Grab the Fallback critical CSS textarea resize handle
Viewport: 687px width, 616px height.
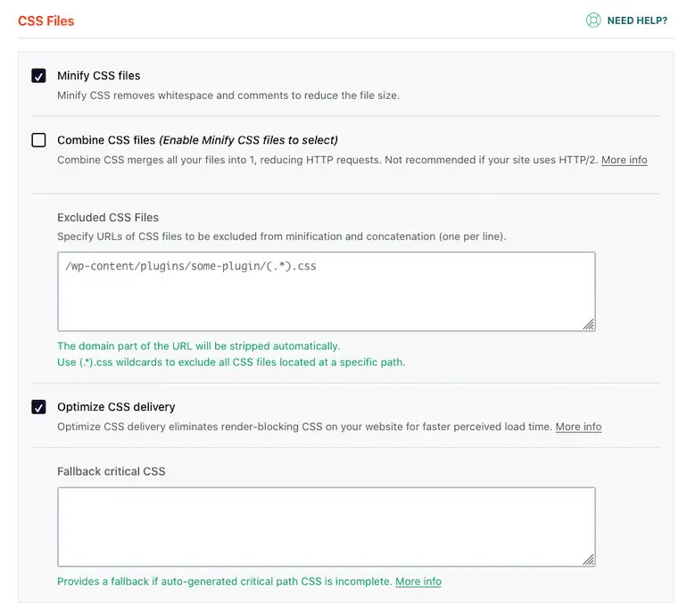coord(589,560)
